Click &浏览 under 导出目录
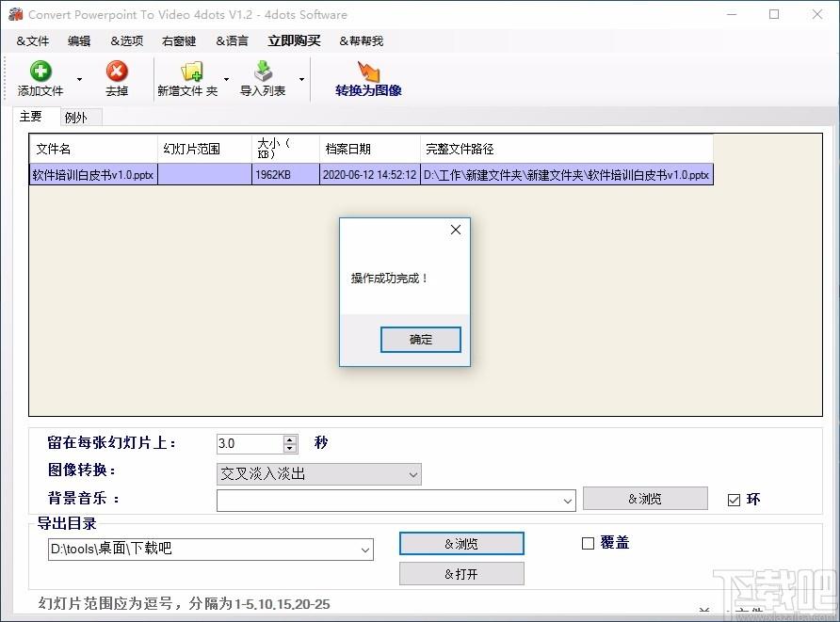 pyautogui.click(x=461, y=544)
